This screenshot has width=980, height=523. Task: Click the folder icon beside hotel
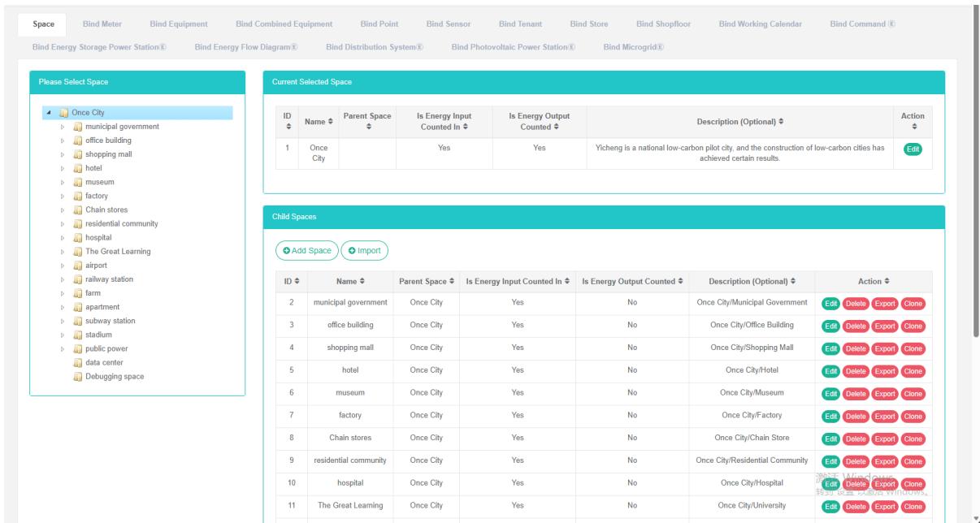[79, 168]
